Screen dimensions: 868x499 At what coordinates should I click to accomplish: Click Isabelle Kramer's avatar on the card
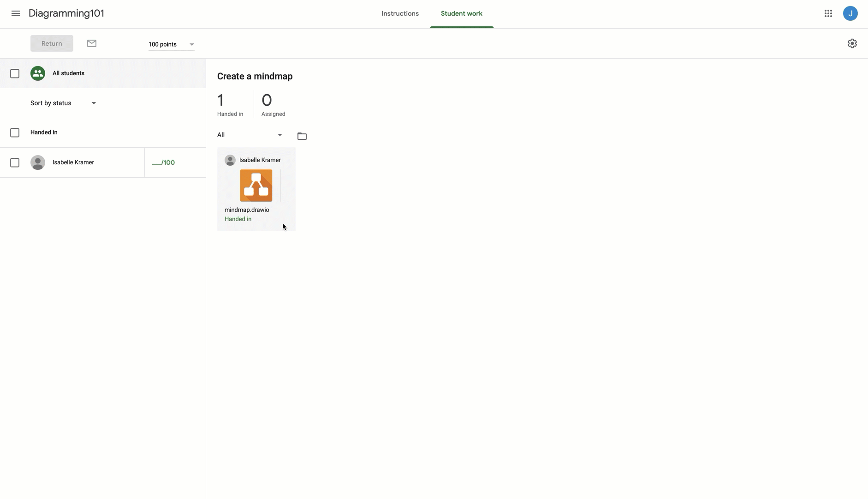[230, 160]
